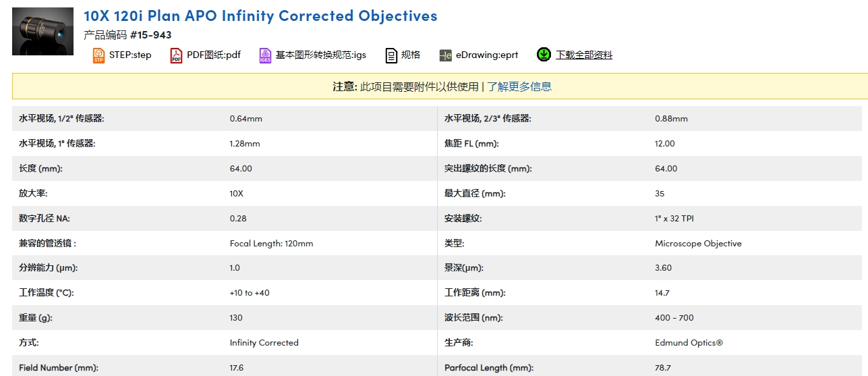Image resolution: width=868 pixels, height=376 pixels.
Task: Click the 安装螺纹 label
Action: click(x=463, y=219)
